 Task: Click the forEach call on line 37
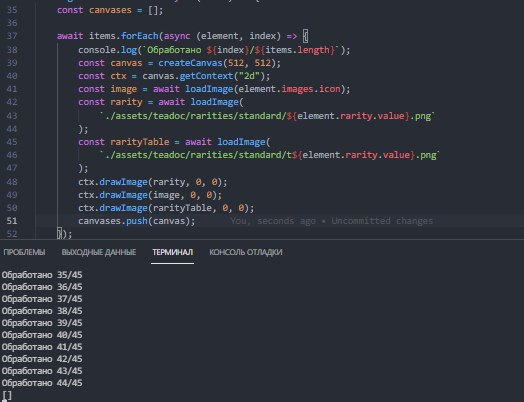click(x=139, y=36)
